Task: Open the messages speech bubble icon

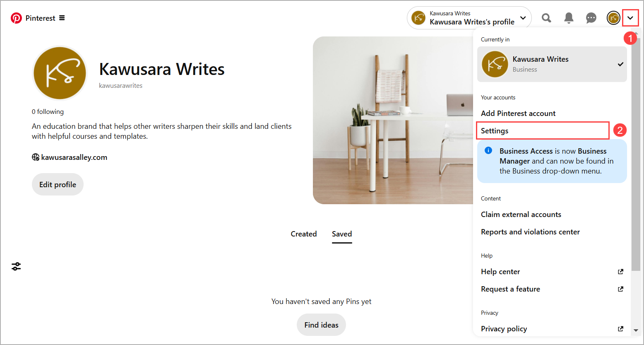Action: click(x=591, y=18)
